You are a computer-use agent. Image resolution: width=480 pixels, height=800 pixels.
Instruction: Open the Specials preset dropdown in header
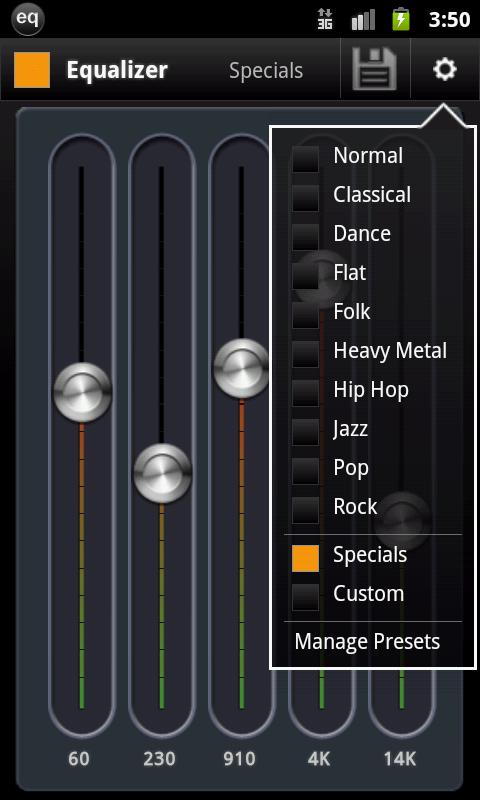(x=266, y=70)
